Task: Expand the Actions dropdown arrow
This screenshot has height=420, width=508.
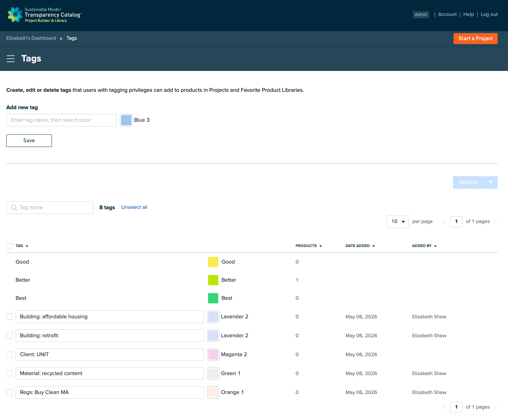Action: [x=491, y=182]
